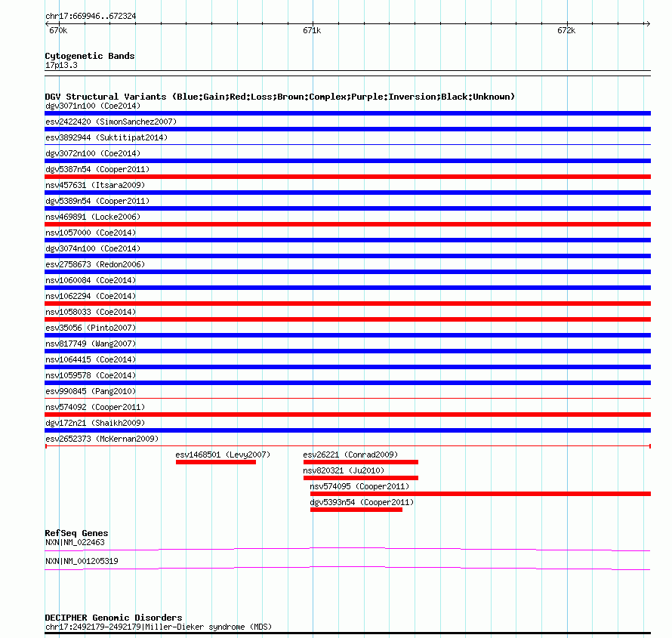The height and width of the screenshot is (638, 672).
Task: Select the nsv1059578 (Coe2014) label
Action: pyautogui.click(x=91, y=375)
